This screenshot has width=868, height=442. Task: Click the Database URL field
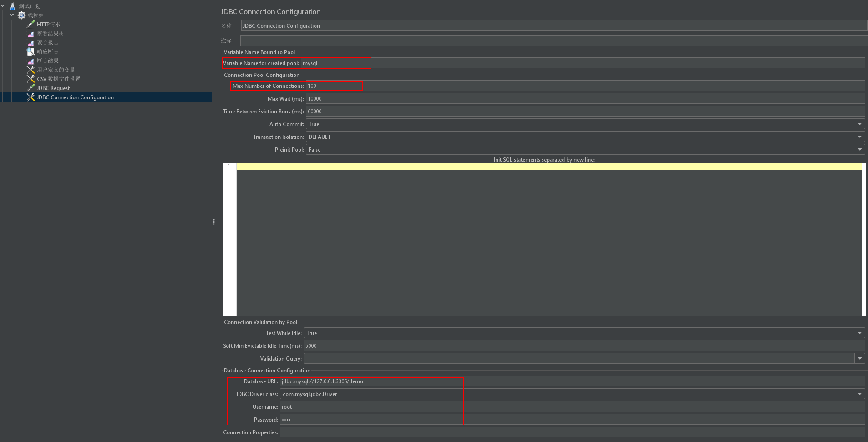[x=572, y=381]
